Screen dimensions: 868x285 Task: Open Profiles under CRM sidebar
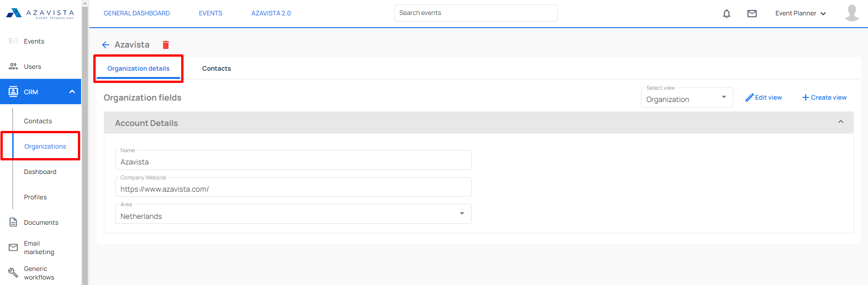35,197
